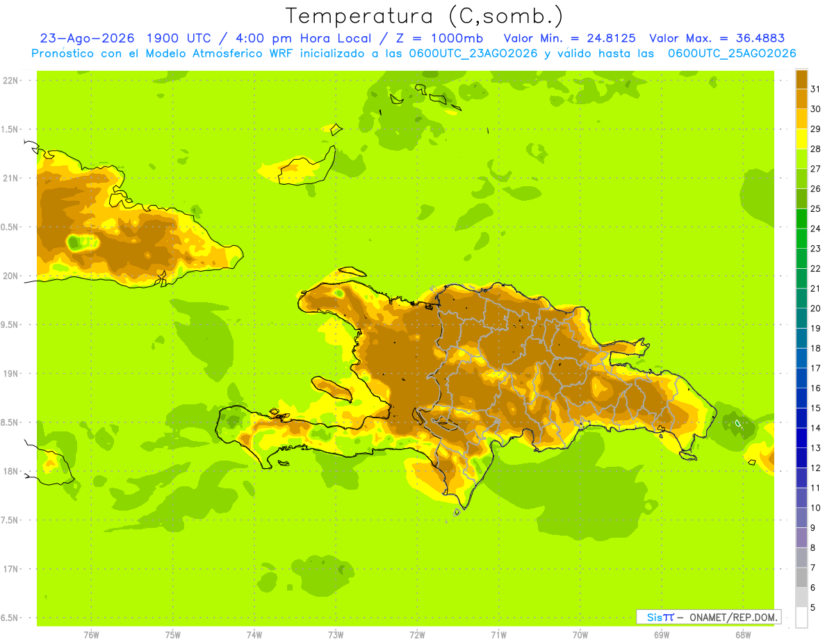Click the '71W' longitude label
The height and width of the screenshot is (644, 834).
point(498,635)
